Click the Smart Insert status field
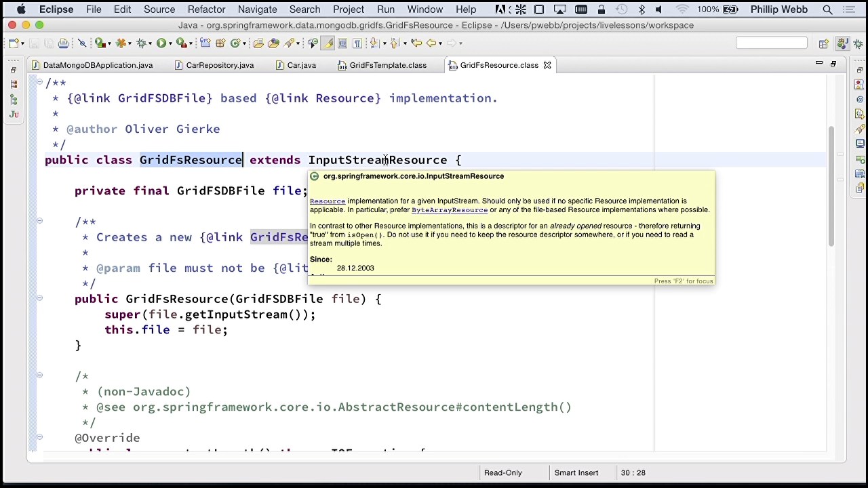This screenshot has width=868, height=488. (x=576, y=472)
